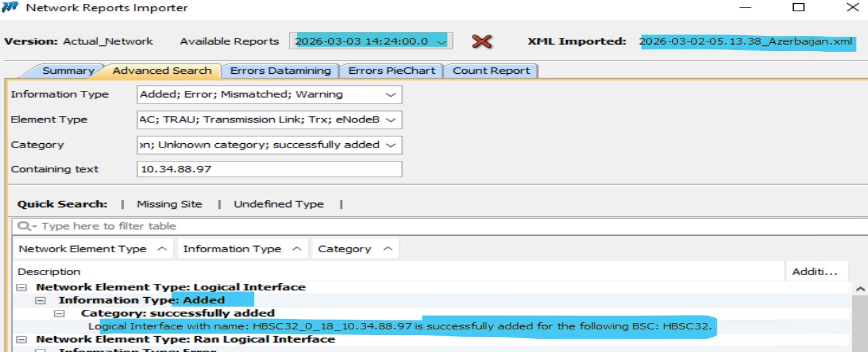Open the Count Report tab
868x352 pixels.
491,71
